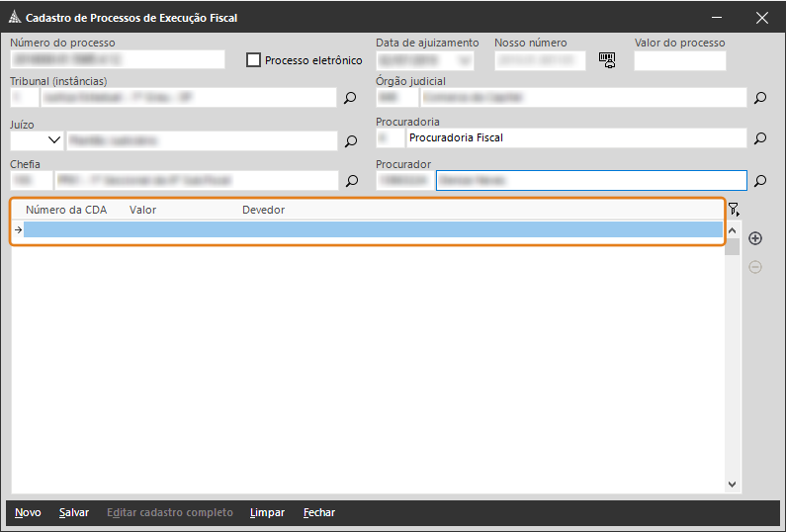Open the grid filter funnel icon
The width and height of the screenshot is (786, 532).
pyautogui.click(x=734, y=210)
